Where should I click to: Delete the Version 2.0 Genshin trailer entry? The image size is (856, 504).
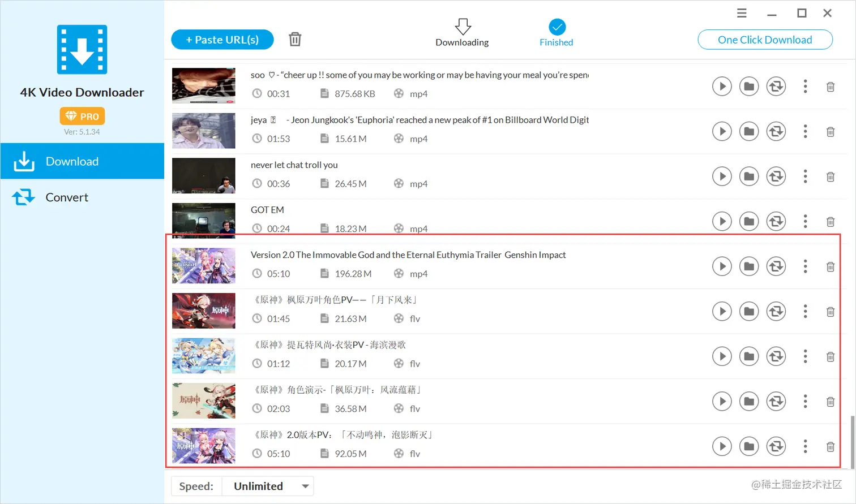click(831, 267)
